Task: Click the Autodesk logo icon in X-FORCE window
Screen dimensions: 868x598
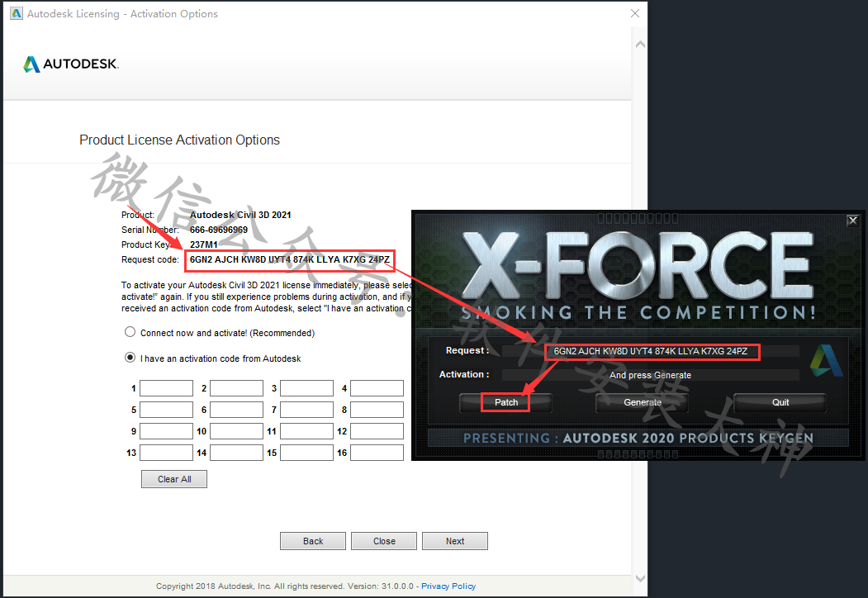Action: pyautogui.click(x=826, y=360)
